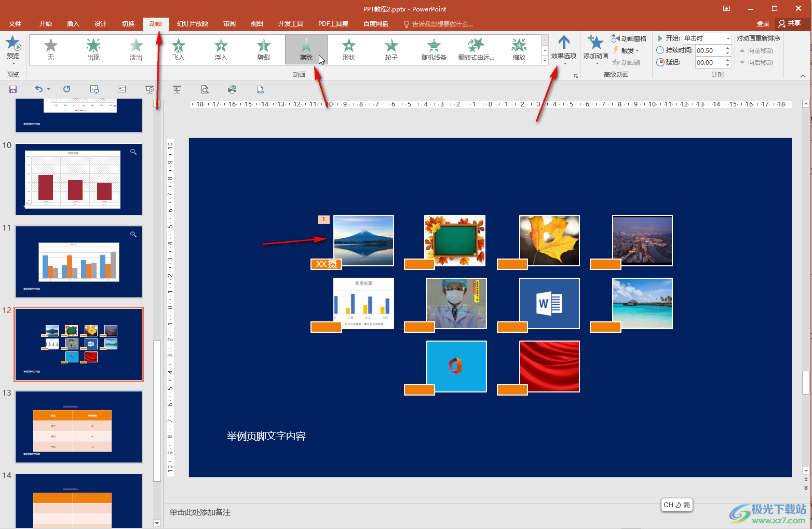Switch to the Insert tab
The width and height of the screenshot is (812, 529).
[73, 24]
